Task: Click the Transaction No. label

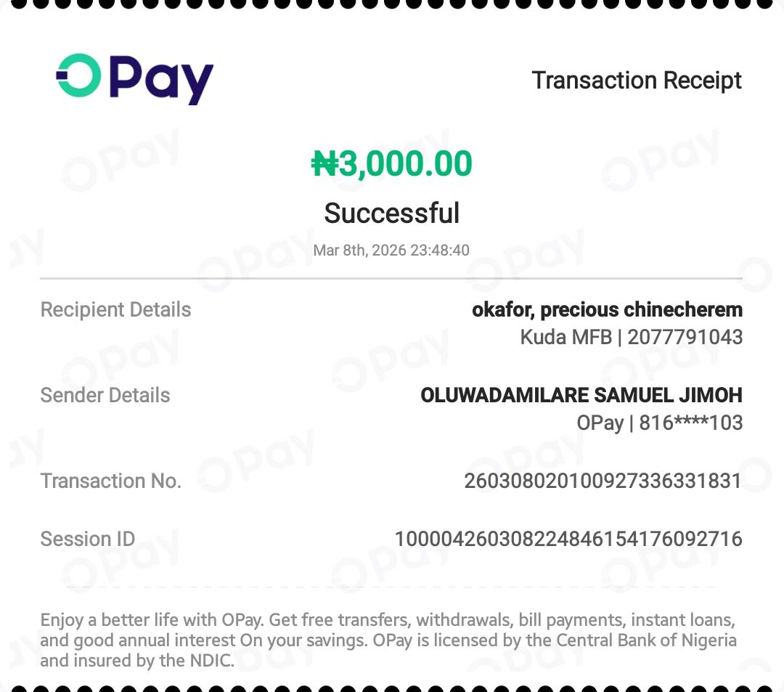Action: click(x=110, y=481)
